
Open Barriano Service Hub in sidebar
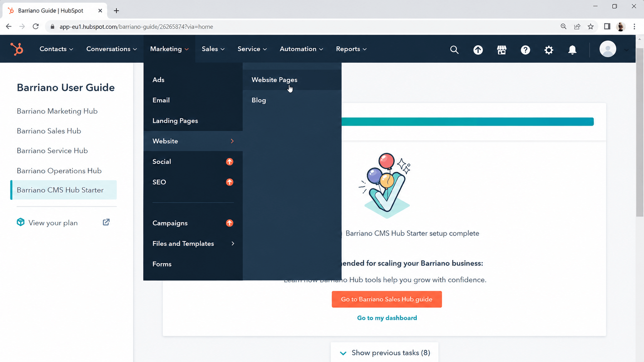tap(52, 150)
